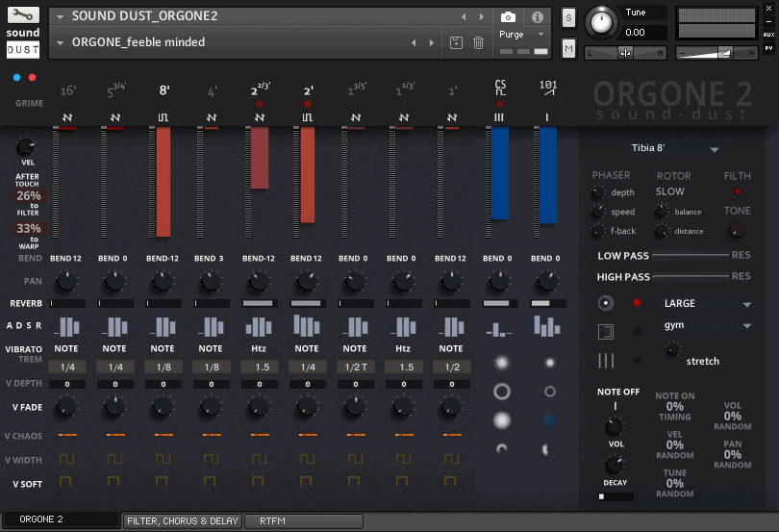Adjust the LOW PASS slider
Image resolution: width=779 pixels, height=532 pixels.
coord(691,255)
